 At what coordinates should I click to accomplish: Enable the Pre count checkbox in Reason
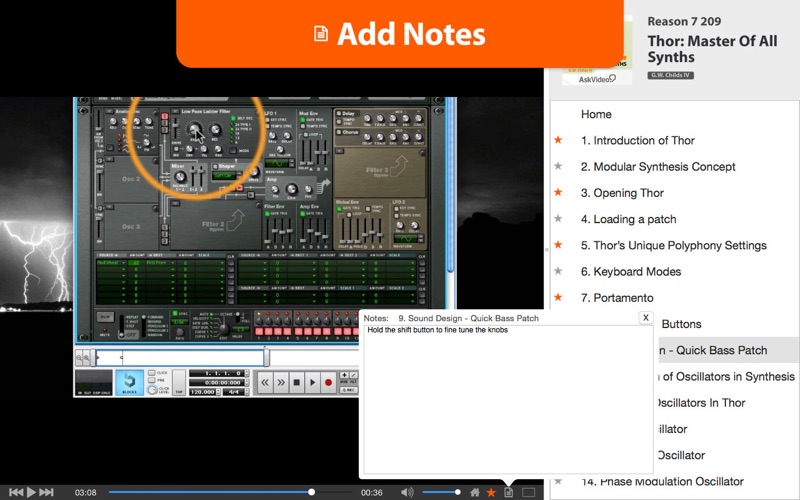152,381
